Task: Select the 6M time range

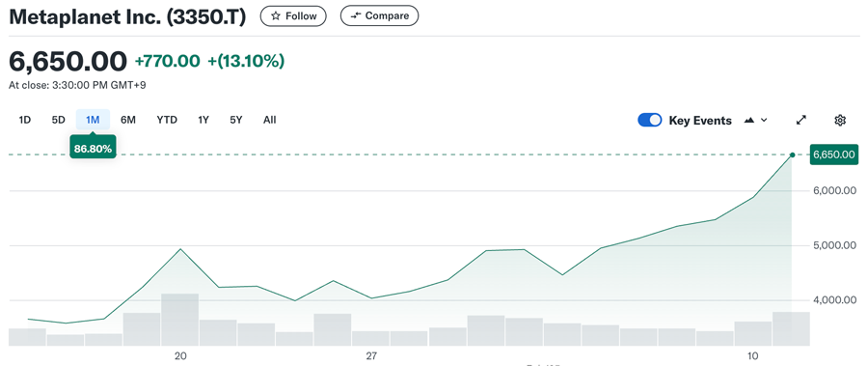Action: [128, 120]
